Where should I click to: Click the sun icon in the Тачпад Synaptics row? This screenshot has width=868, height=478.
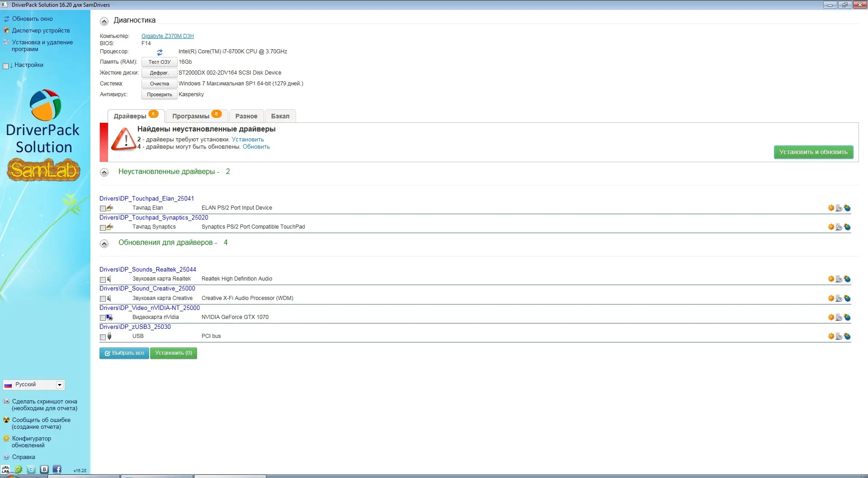(831, 227)
